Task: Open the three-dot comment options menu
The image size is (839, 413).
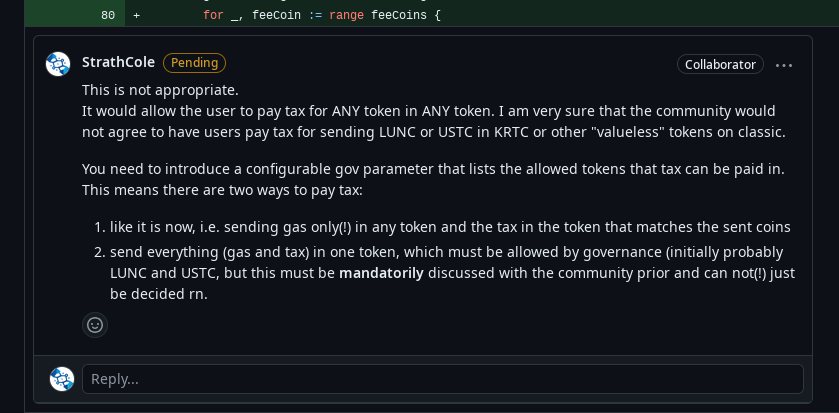Action: point(784,65)
